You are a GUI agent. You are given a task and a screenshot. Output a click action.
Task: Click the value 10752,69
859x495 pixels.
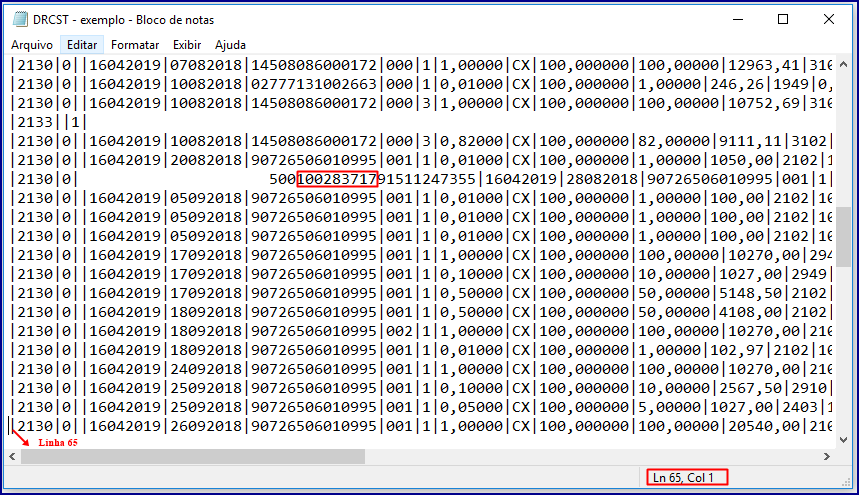pos(764,103)
